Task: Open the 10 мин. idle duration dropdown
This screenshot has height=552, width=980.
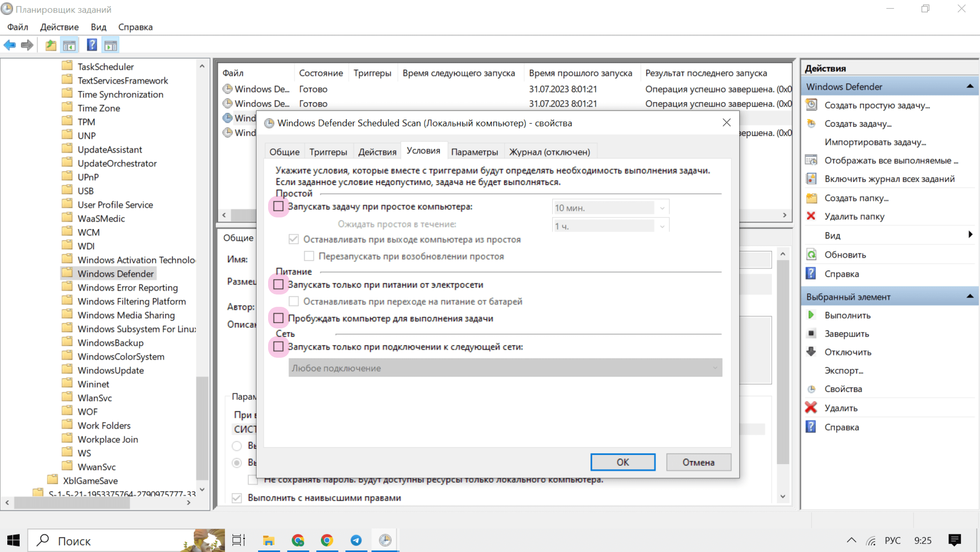Action: point(662,208)
